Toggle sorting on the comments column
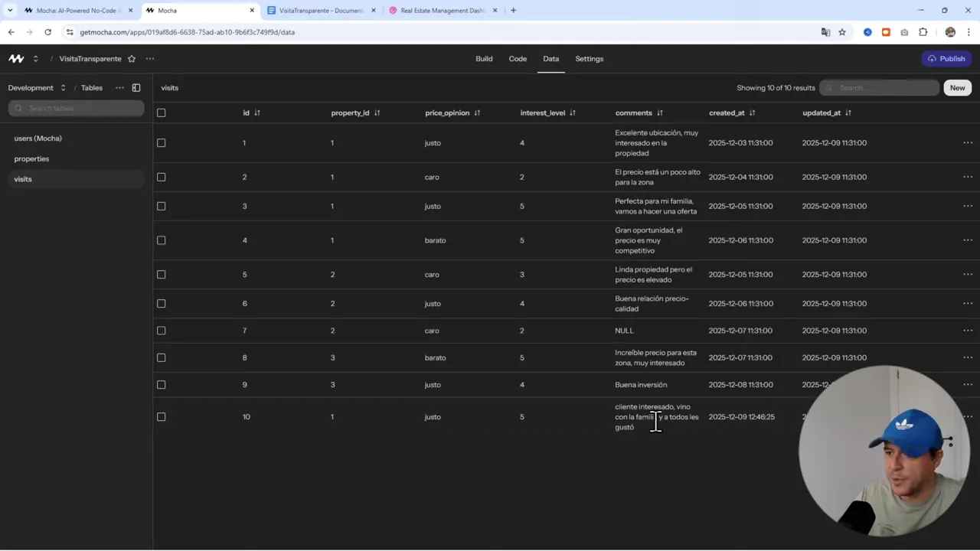The width and height of the screenshot is (980, 551). click(659, 112)
